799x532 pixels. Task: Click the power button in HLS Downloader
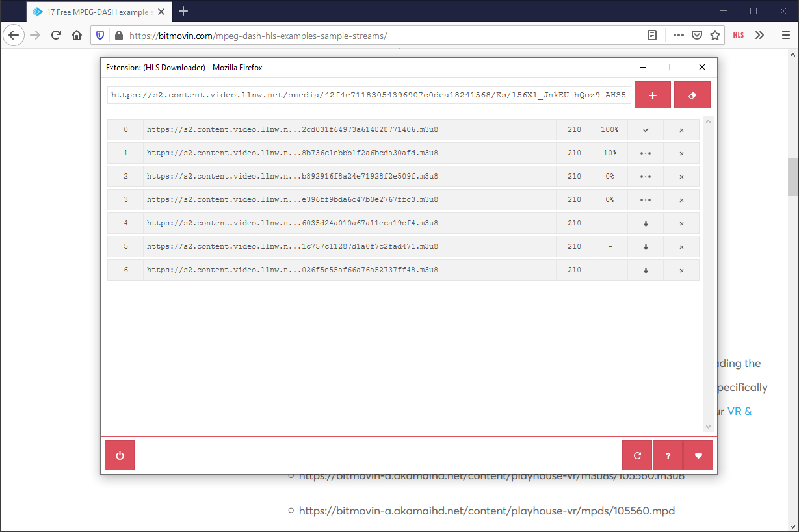(x=120, y=455)
